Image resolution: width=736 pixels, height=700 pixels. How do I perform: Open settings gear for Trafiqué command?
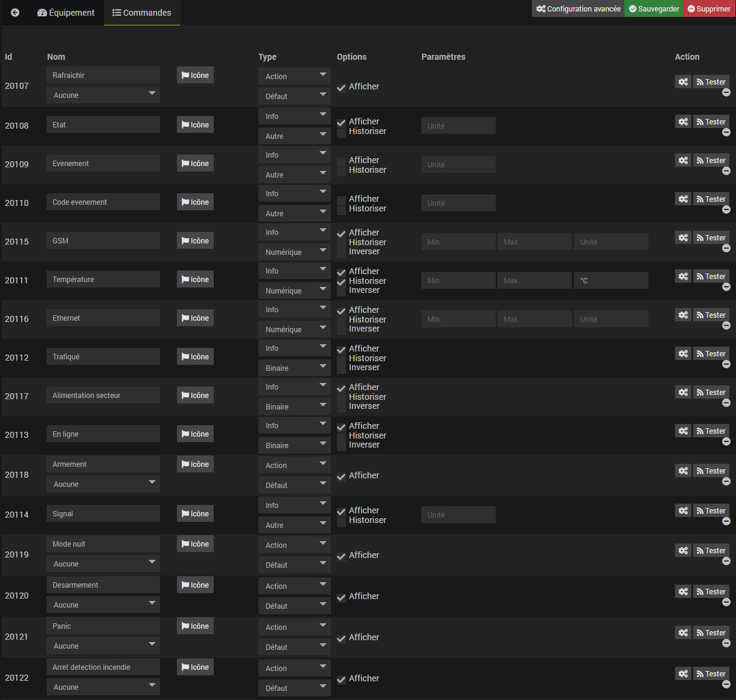pyautogui.click(x=683, y=353)
